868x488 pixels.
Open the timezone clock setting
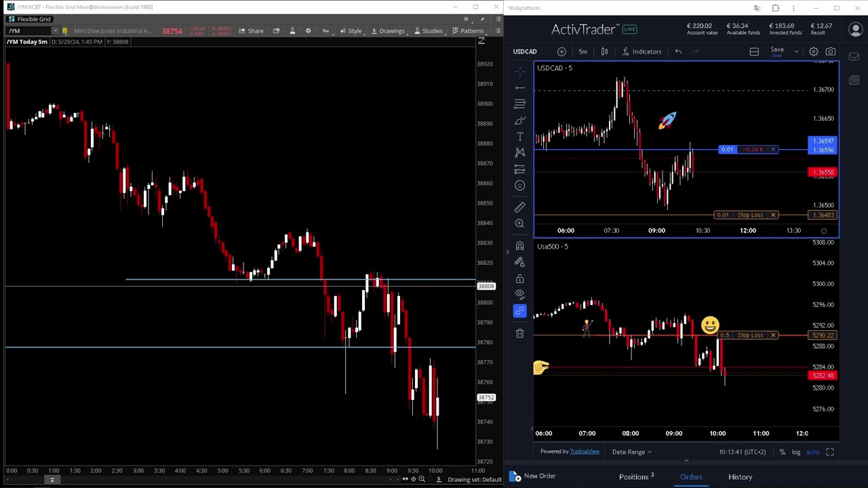coord(743,452)
